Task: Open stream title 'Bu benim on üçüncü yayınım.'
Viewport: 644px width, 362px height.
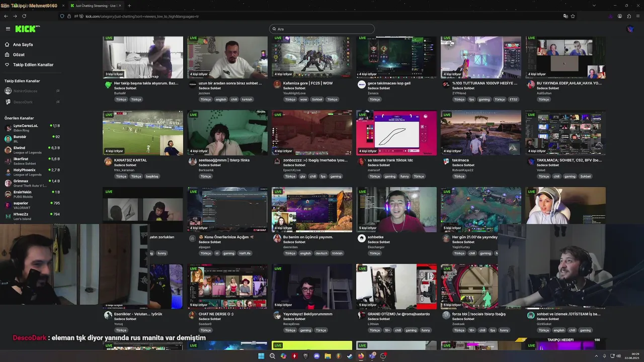Action: [308, 237]
